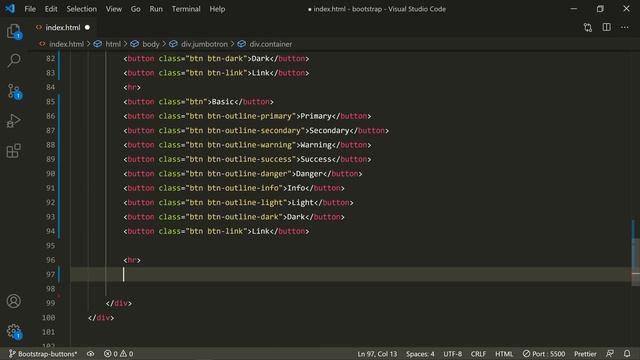Image resolution: width=640 pixels, height=360 pixels.
Task: Click the btn-outline-dark class text
Action: [244, 217]
